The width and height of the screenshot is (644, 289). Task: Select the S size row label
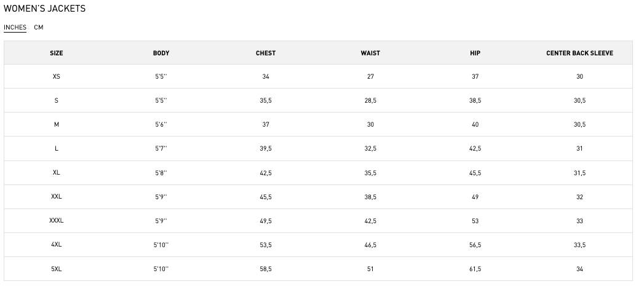[x=57, y=100]
